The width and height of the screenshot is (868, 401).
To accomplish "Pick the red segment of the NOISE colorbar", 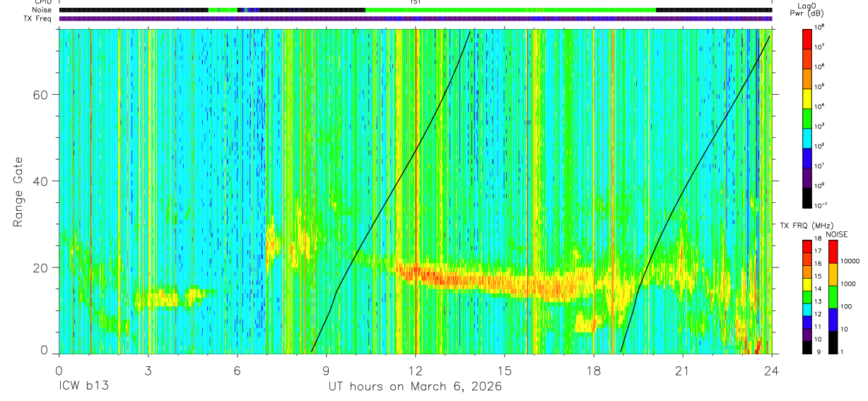I will (x=833, y=252).
